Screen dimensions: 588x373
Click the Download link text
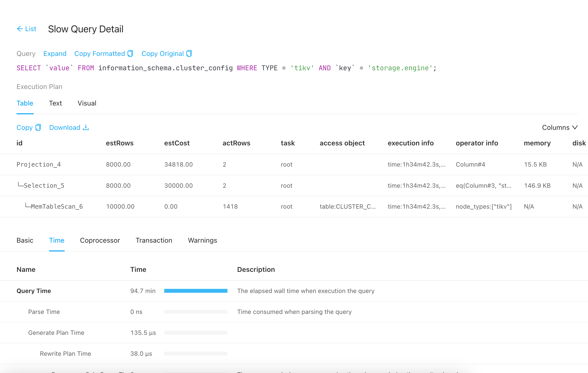coord(65,128)
